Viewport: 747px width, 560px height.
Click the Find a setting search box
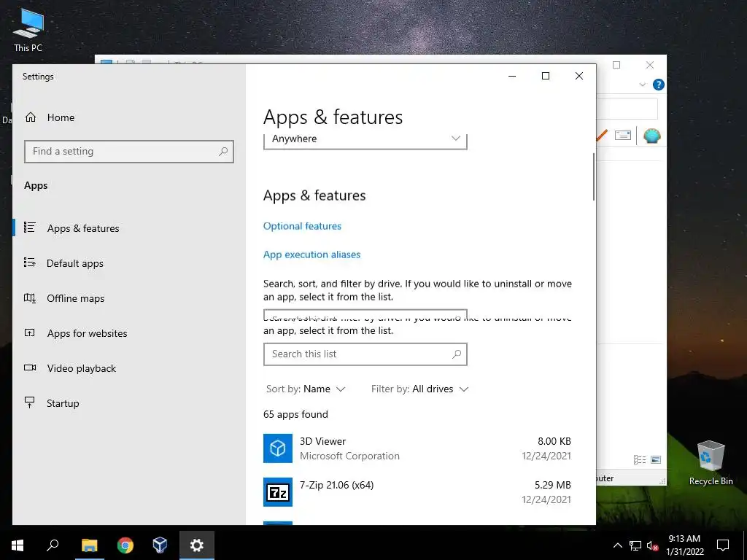[128, 152]
